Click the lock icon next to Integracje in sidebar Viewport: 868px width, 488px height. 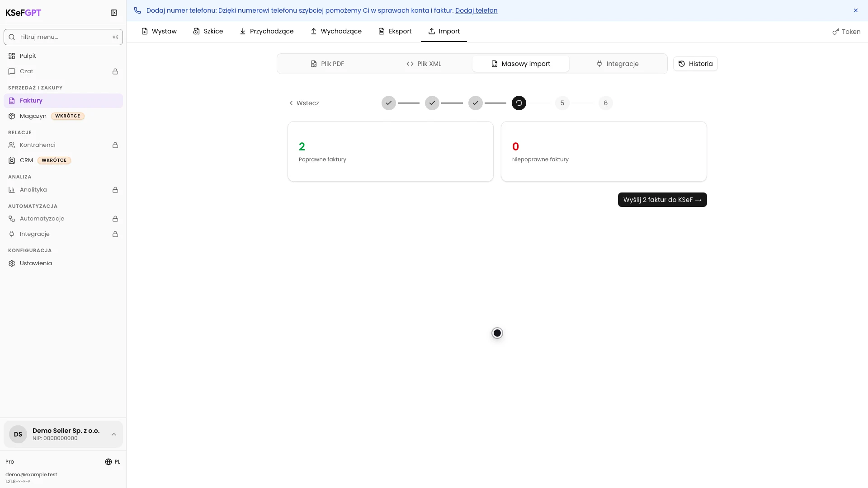(x=115, y=234)
